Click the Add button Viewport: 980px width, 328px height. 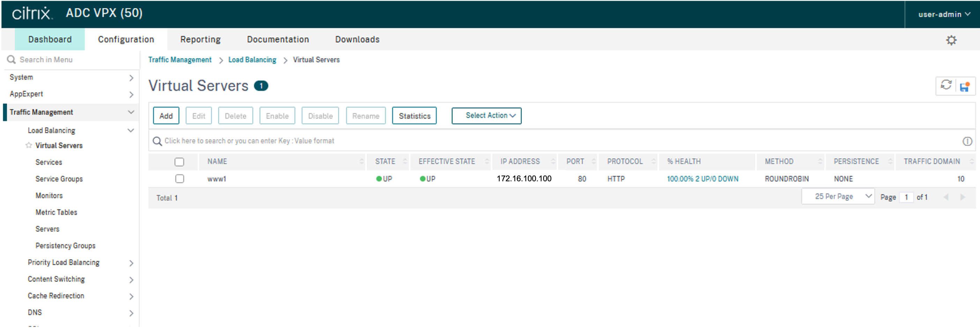click(166, 116)
